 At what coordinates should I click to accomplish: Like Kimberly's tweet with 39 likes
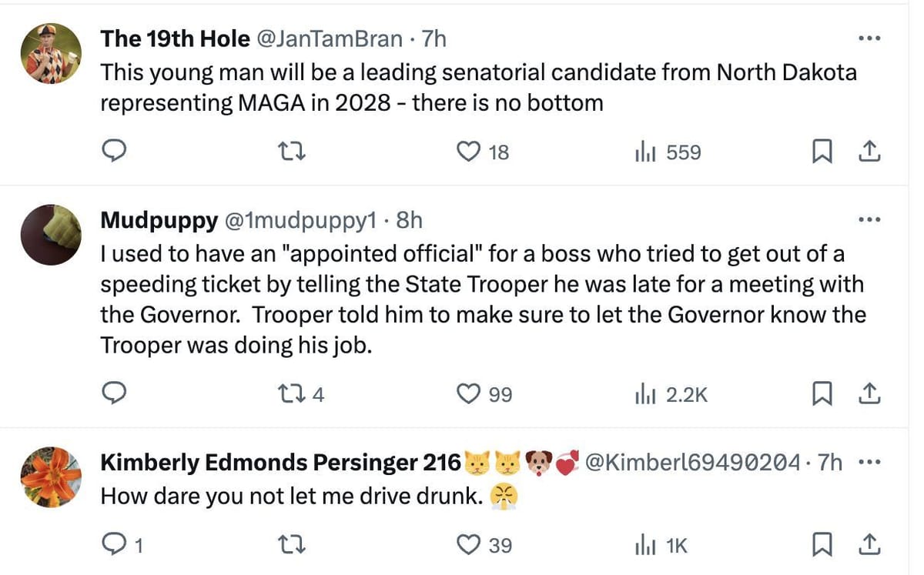469,546
